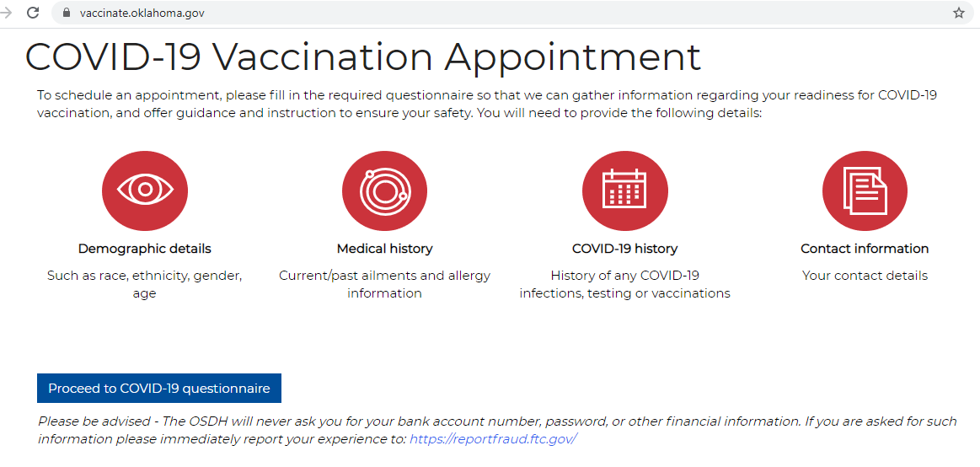Screen dimensions: 980x467
Task: Click the 'Your contact details' description text
Action: [865, 276]
